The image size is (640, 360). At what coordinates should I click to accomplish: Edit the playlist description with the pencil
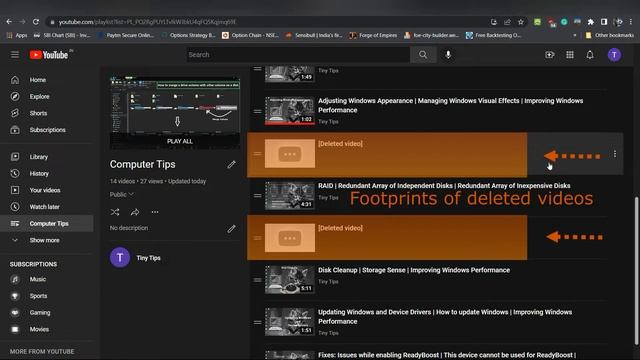(x=231, y=229)
